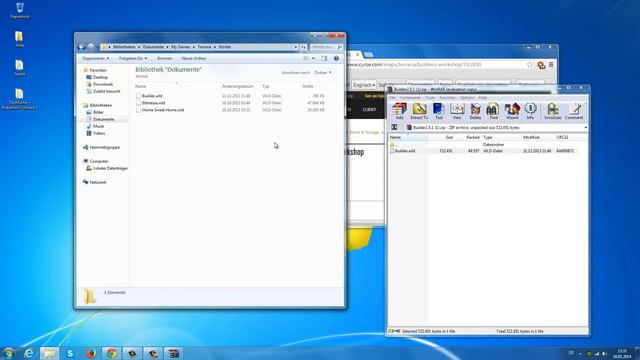Image resolution: width=640 pixels, height=360 pixels.
Task: Click the Delete icon in WinRAR
Action: click(475, 111)
